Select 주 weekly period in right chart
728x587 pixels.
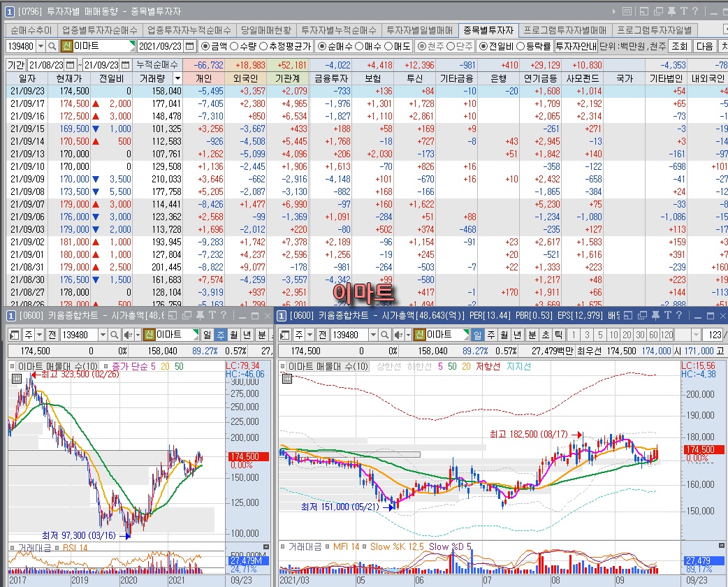491,334
